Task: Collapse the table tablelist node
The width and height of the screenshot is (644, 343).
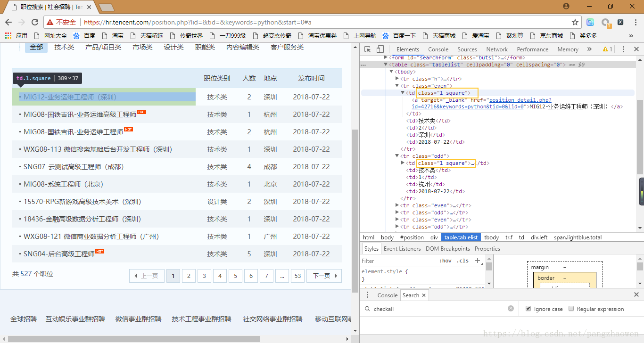Action: [x=387, y=65]
